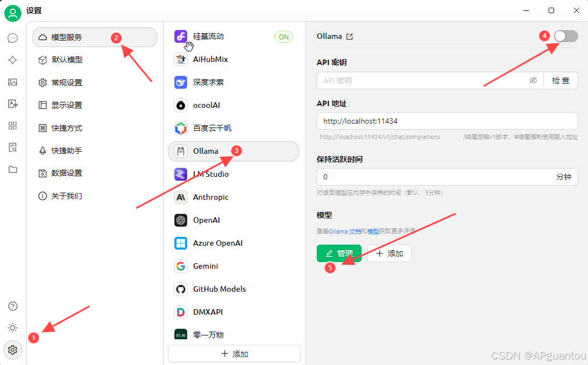Screen dimensions: 588x365
Task: Open the 模型服务 settings section
Action: (x=95, y=37)
